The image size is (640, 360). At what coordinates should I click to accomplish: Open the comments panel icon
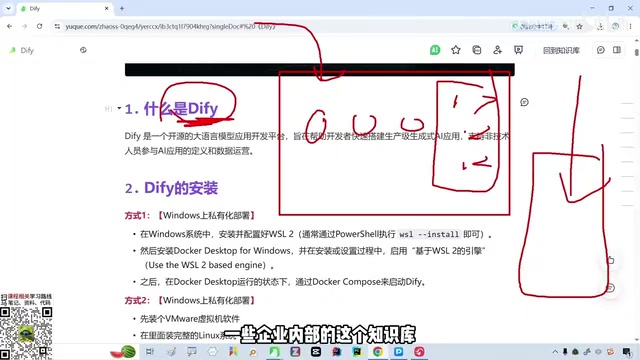[600, 50]
